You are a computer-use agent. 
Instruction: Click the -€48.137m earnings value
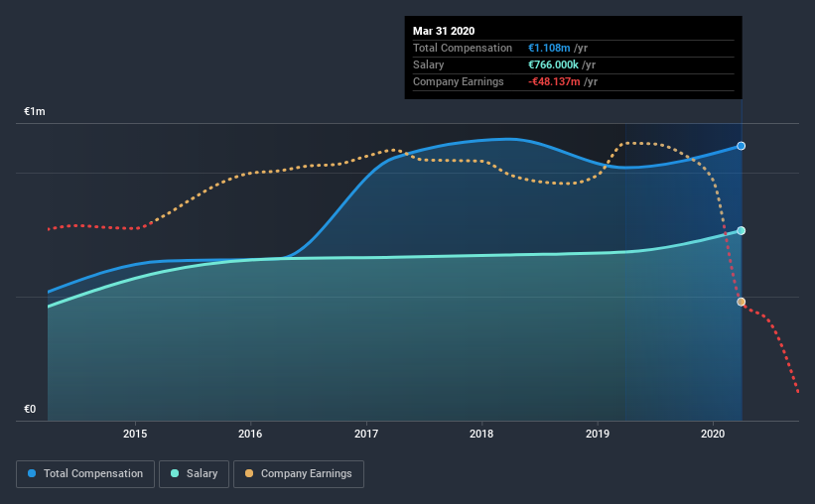554,82
